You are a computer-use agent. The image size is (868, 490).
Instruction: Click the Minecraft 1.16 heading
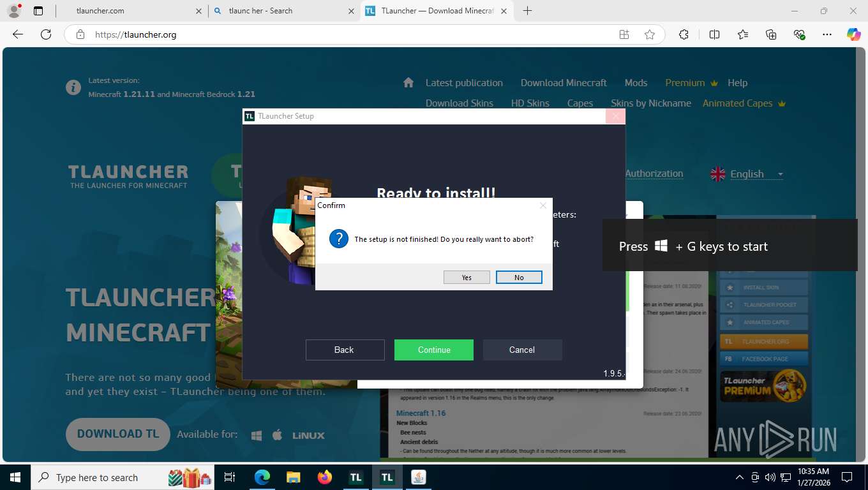click(x=421, y=413)
